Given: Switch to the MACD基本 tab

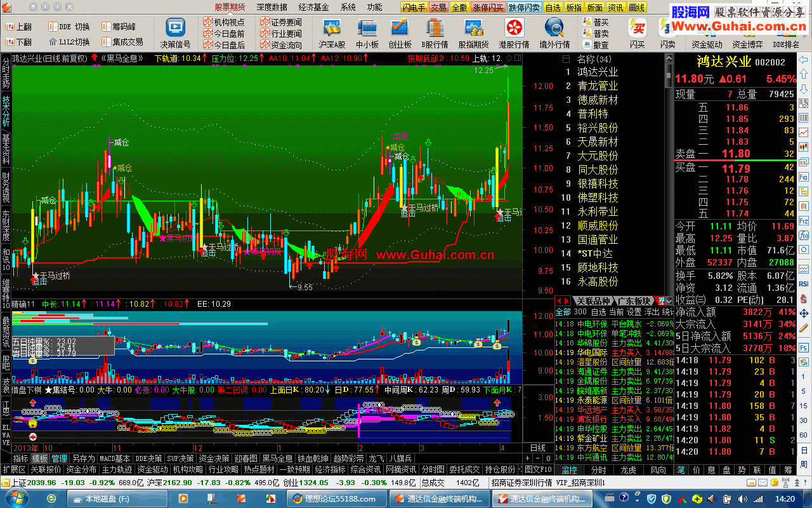Looking at the screenshot, I should click(115, 458).
